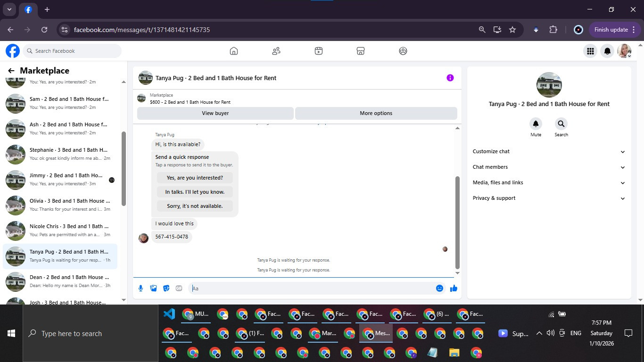Attach a photo via image icon
The height and width of the screenshot is (362, 644).
153,288
